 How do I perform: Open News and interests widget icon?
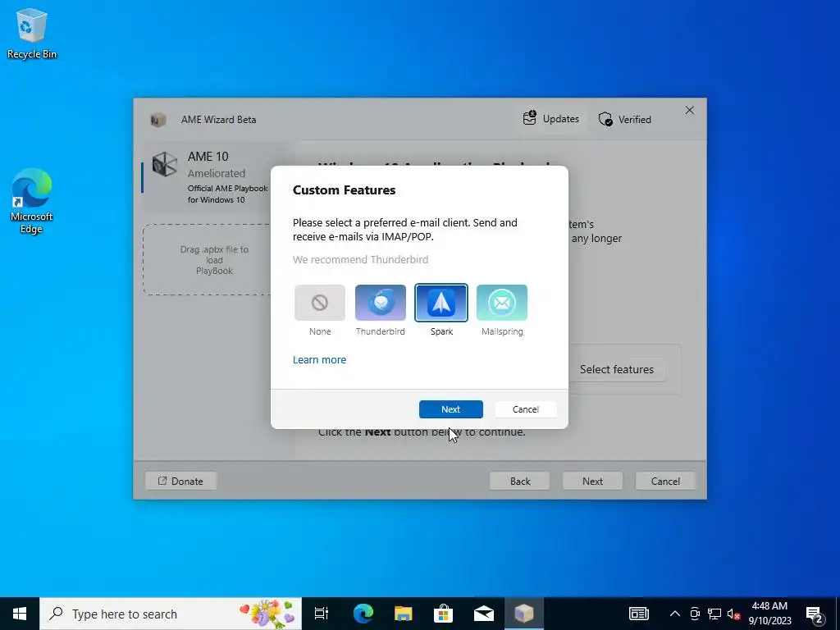(638, 614)
